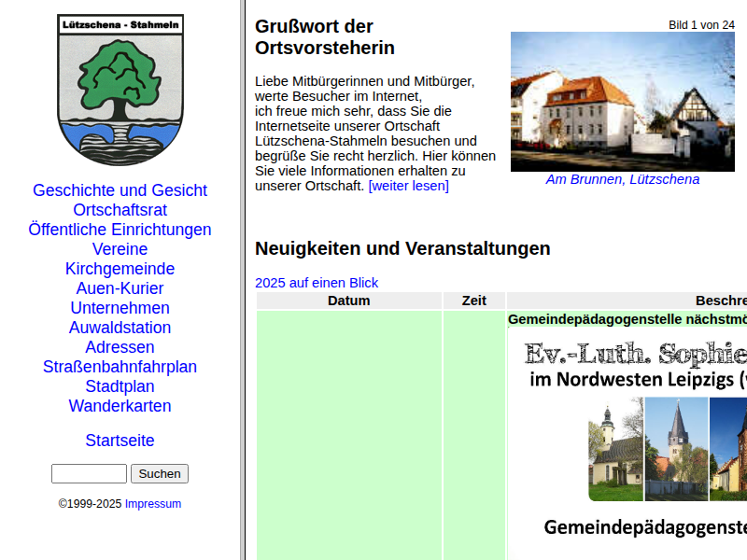Open Geschichte und Gesicht page

(120, 190)
